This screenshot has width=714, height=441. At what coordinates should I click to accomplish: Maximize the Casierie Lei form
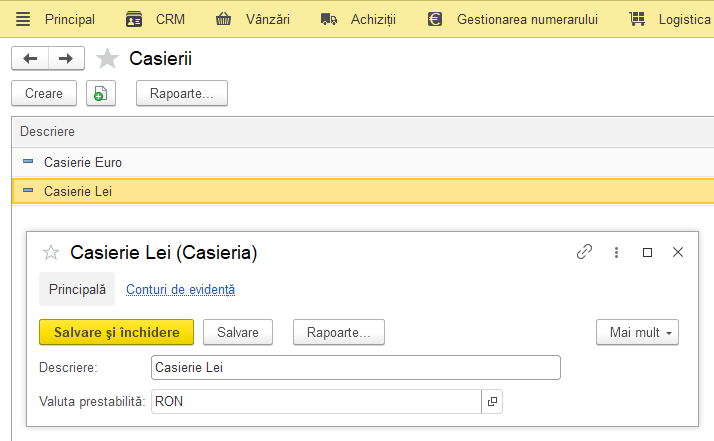coord(647,252)
